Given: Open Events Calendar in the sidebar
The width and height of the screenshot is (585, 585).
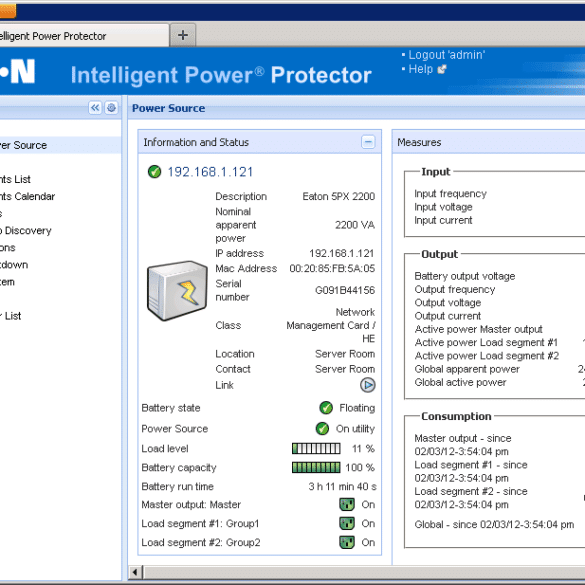Looking at the screenshot, I should click(x=27, y=196).
